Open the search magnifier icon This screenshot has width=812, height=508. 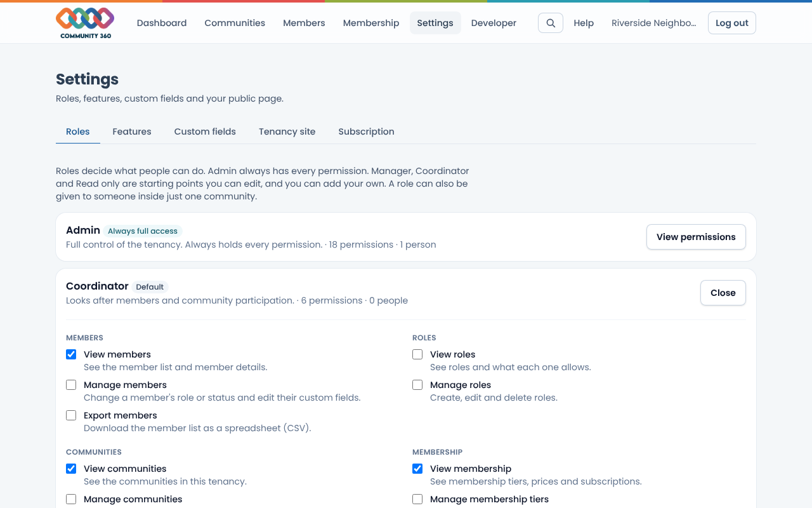click(x=551, y=23)
